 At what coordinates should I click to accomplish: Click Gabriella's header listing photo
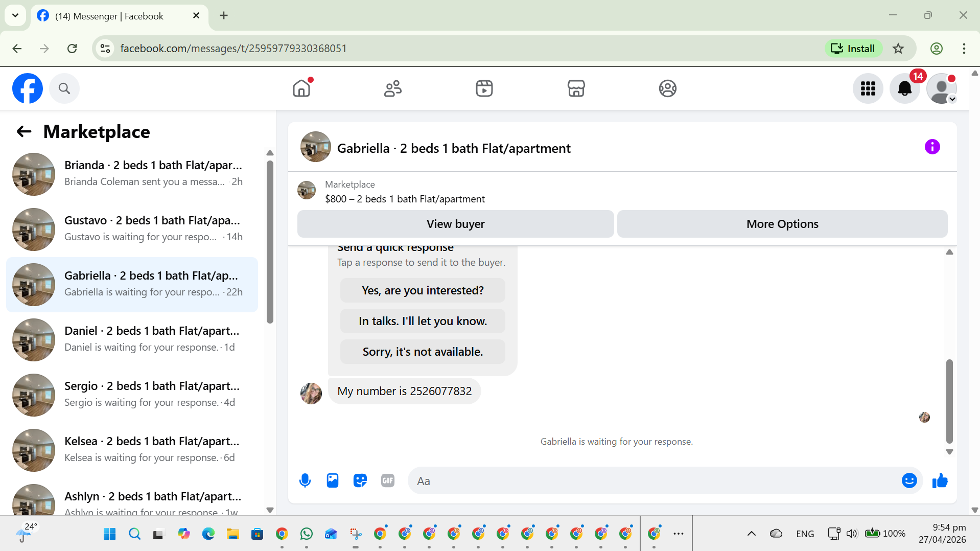(x=315, y=147)
